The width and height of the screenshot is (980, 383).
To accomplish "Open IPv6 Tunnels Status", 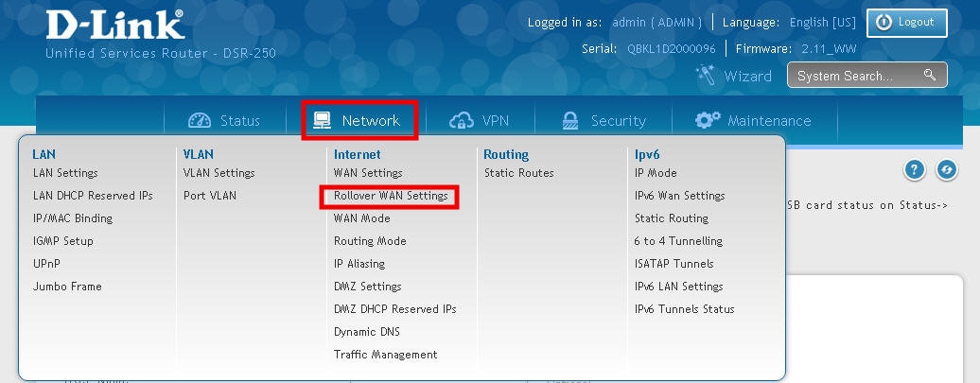I will click(684, 309).
